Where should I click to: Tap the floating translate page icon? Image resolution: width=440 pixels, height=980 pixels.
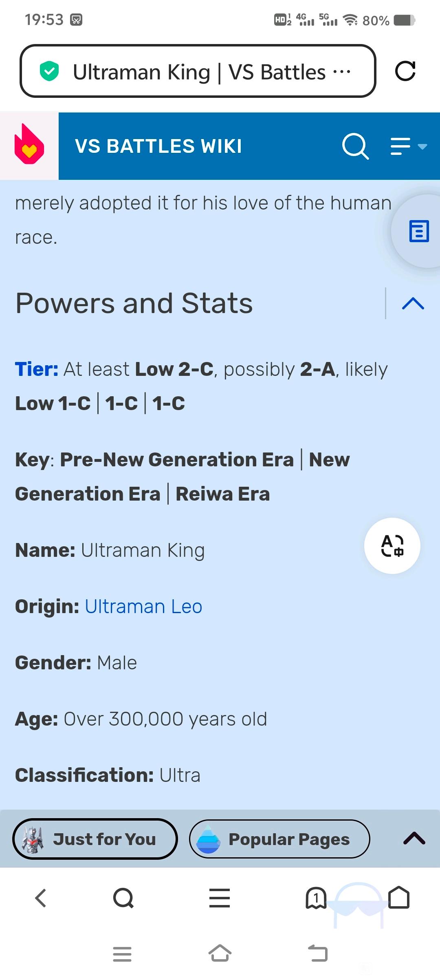(392, 546)
